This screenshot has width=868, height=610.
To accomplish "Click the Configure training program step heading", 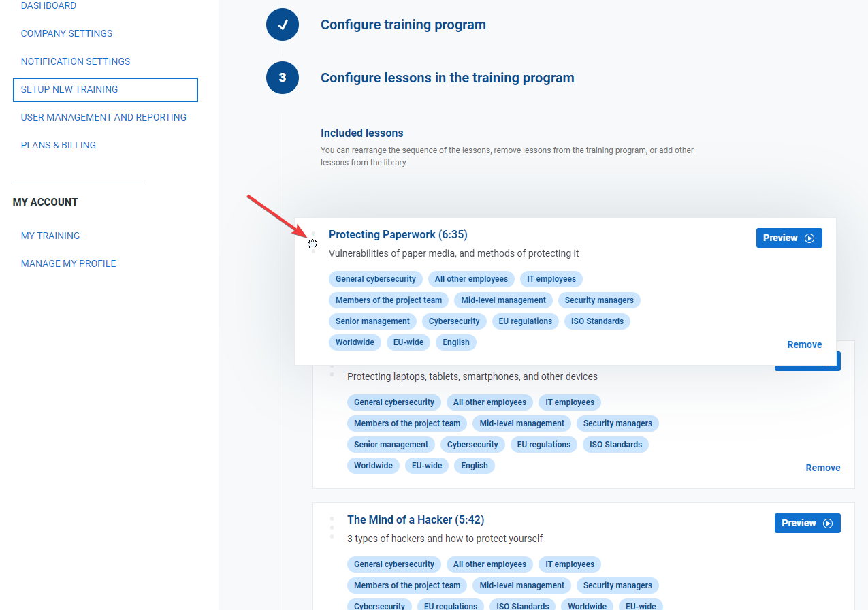I will pos(403,25).
